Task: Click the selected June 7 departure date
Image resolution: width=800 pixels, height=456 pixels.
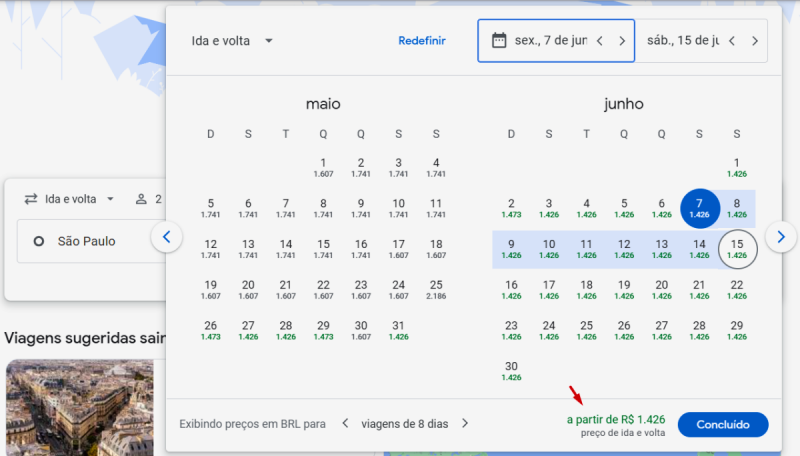Action: click(699, 208)
